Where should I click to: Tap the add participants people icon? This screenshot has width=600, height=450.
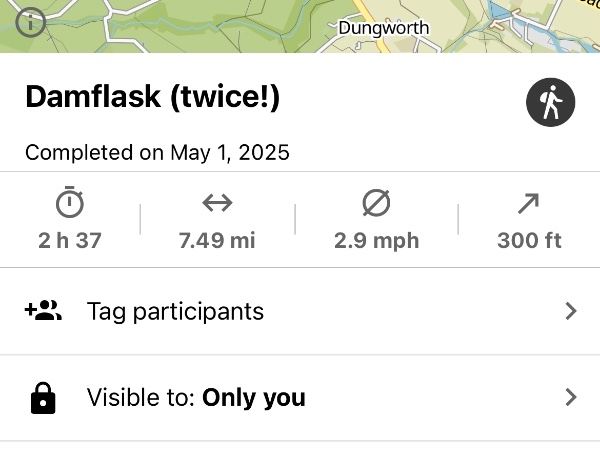click(43, 311)
